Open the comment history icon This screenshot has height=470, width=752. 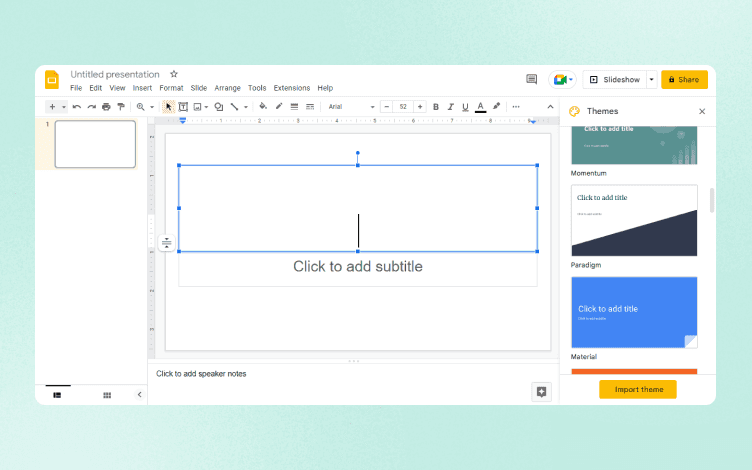click(531, 79)
